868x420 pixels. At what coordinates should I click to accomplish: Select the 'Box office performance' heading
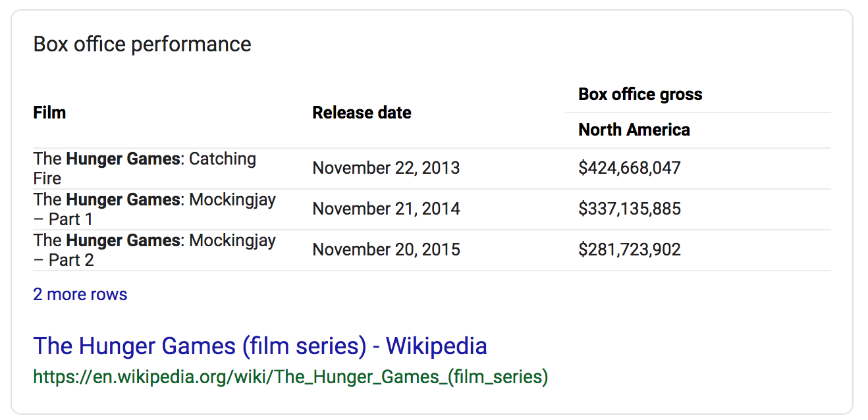(142, 45)
